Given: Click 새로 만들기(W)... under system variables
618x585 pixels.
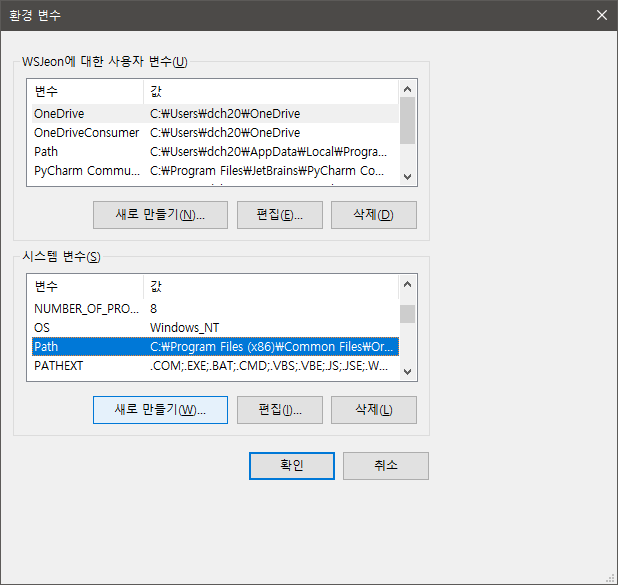Looking at the screenshot, I should 160,410.
